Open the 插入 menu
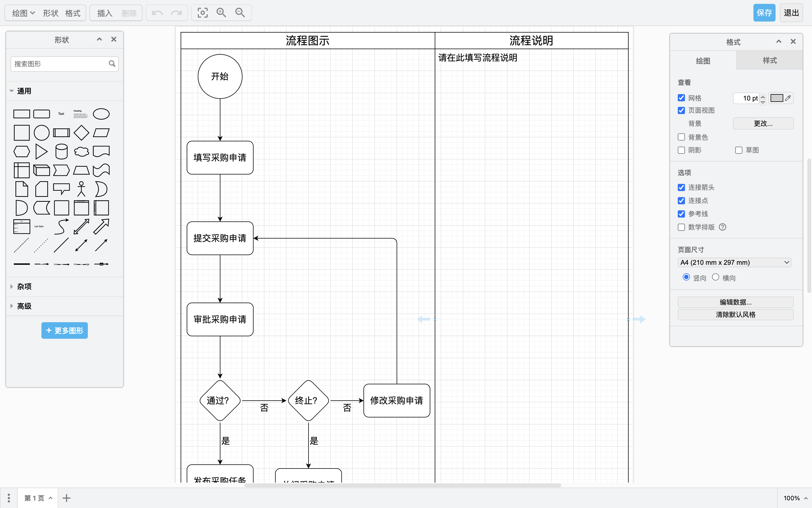Image resolution: width=812 pixels, height=508 pixels. point(104,13)
